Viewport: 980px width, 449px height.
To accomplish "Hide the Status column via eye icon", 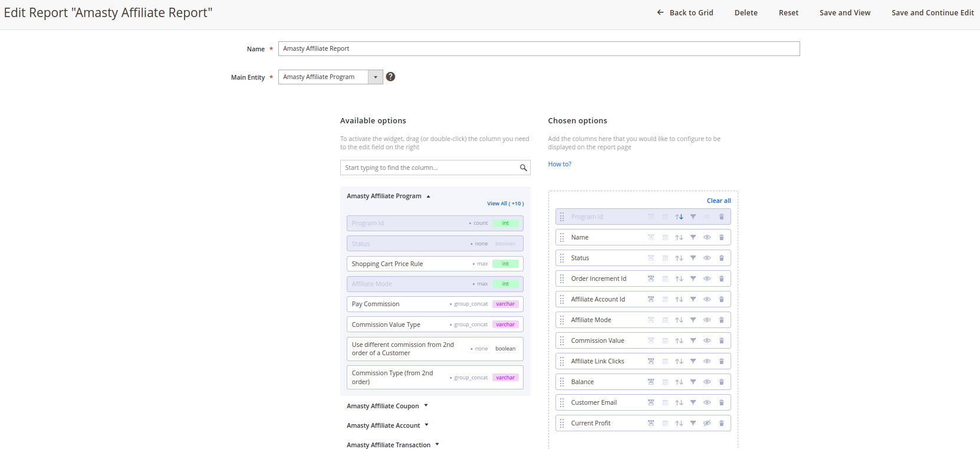I will tap(707, 258).
